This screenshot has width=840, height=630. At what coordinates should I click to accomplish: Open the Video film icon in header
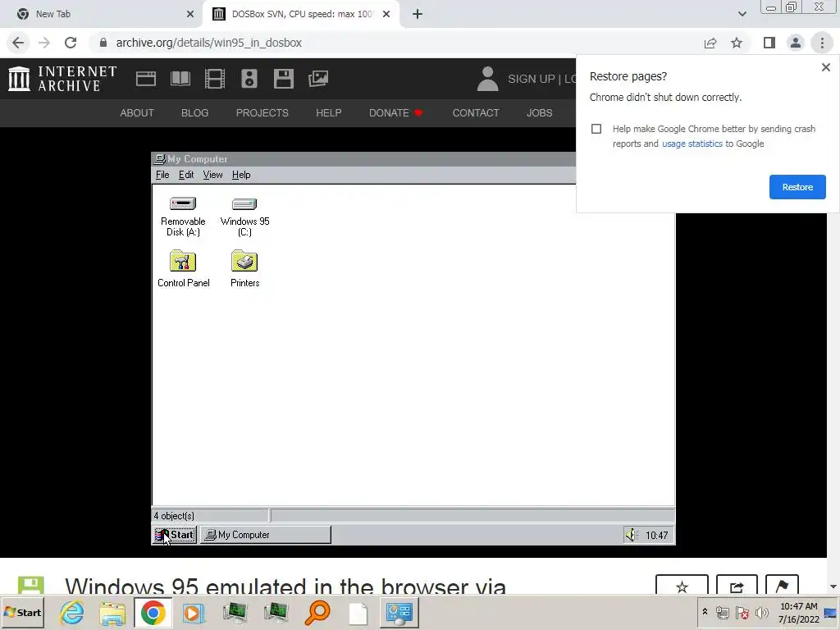pyautogui.click(x=215, y=79)
